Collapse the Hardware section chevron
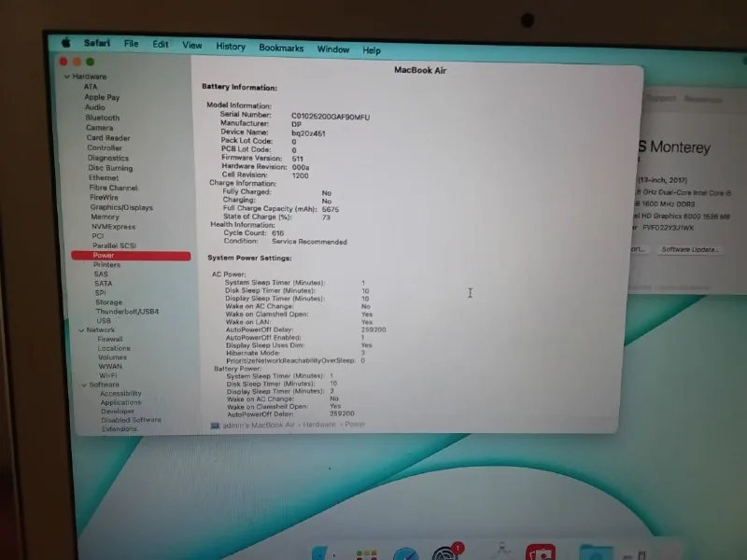747x560 pixels. [x=66, y=77]
